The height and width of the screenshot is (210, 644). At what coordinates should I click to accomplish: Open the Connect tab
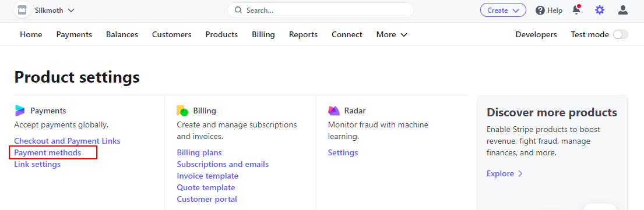(347, 35)
